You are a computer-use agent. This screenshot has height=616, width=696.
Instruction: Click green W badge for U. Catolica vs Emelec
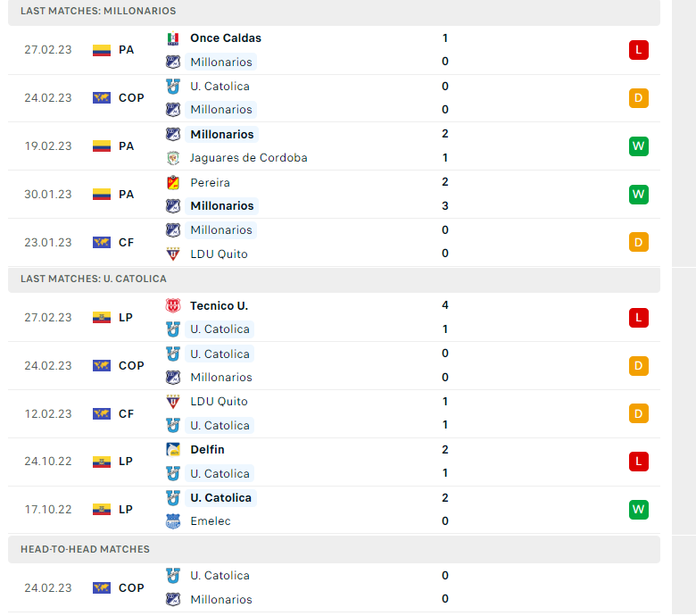pyautogui.click(x=638, y=510)
